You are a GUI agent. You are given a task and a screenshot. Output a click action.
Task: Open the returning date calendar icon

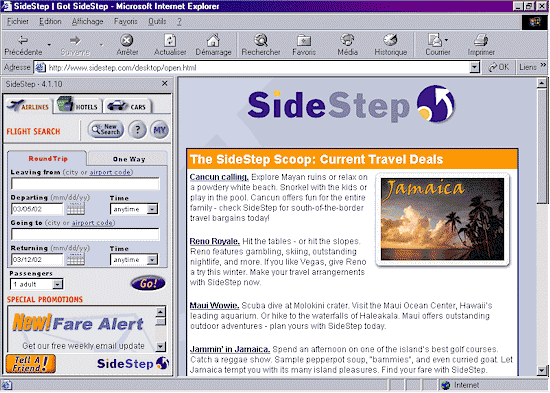tap(75, 259)
